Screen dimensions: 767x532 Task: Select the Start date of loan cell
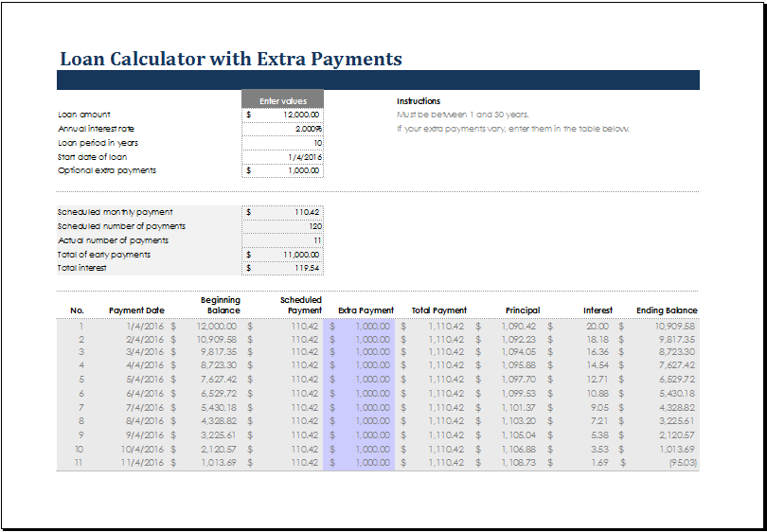283,157
